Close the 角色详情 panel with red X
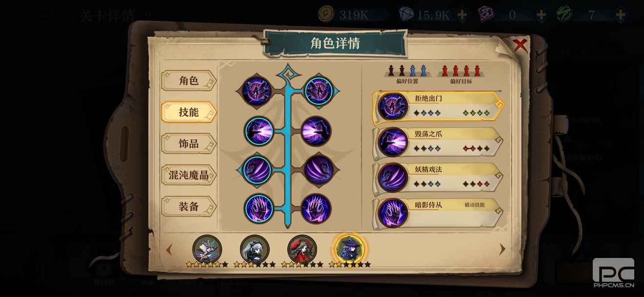Screen dimensions: 644x297 coord(521,45)
